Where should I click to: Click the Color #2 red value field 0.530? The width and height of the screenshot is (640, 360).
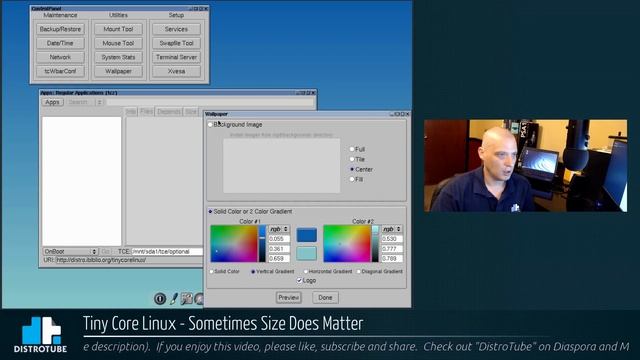[x=392, y=239]
